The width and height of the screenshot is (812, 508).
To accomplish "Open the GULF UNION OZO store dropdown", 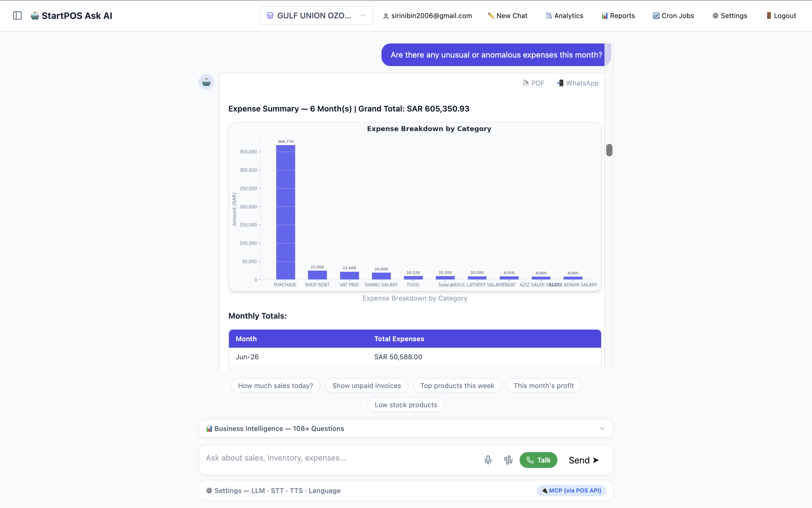I will pyautogui.click(x=316, y=16).
